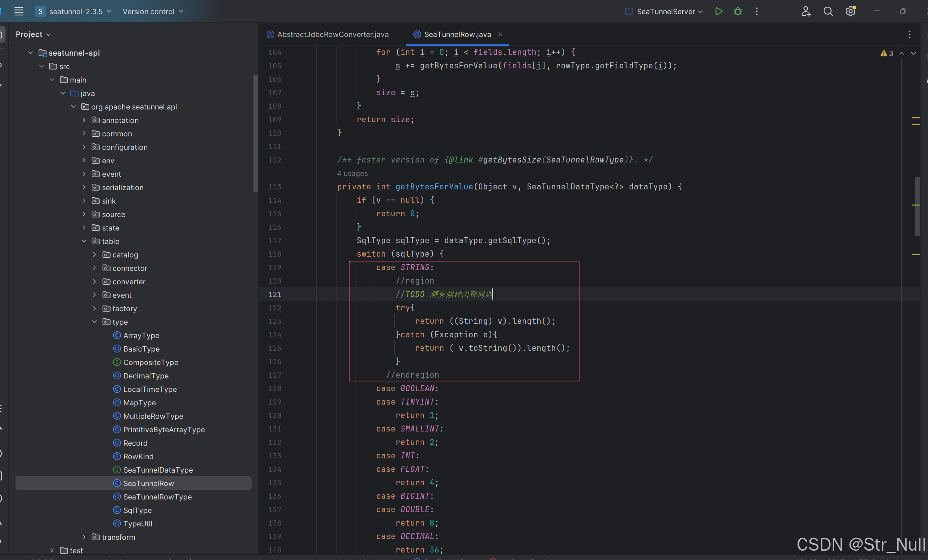Open the hamburger main menu
The image size is (928, 560).
pyautogui.click(x=19, y=11)
